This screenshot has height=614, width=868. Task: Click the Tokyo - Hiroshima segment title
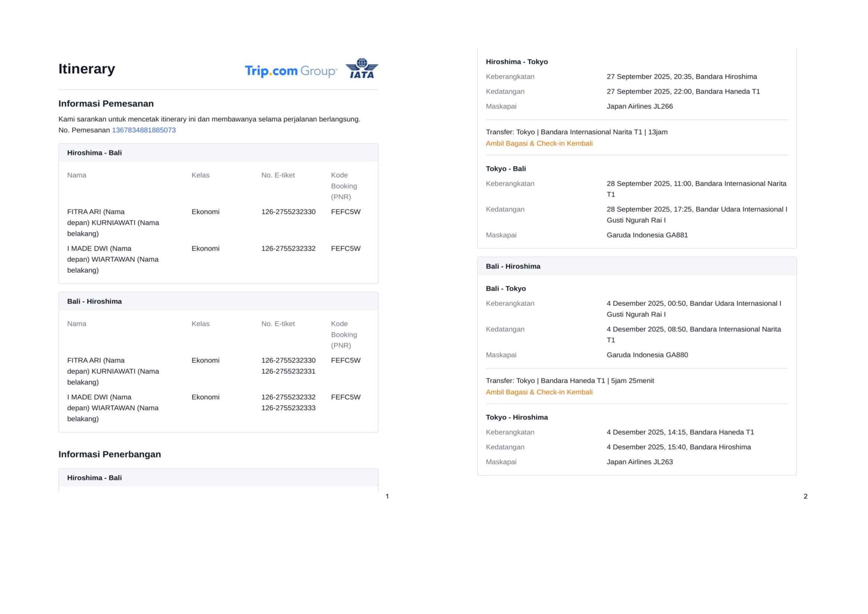tap(517, 417)
